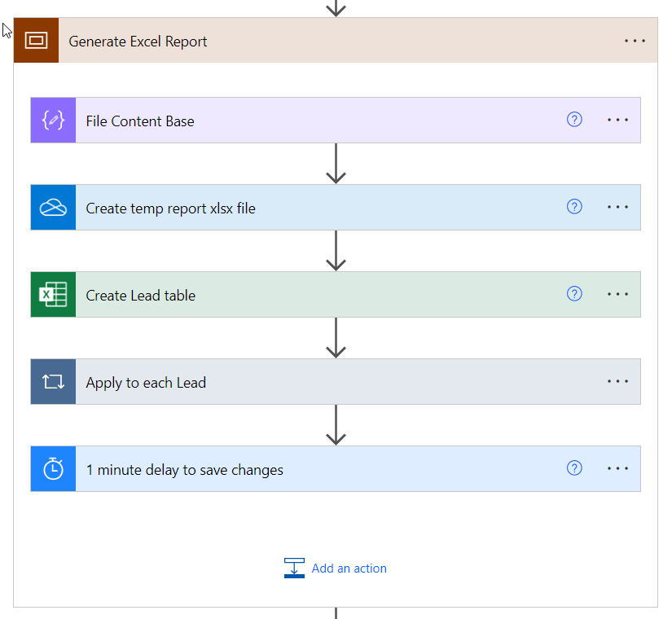The image size is (672, 619).
Task: Click the OneDrive icon on Create temp report
Action: tap(53, 208)
